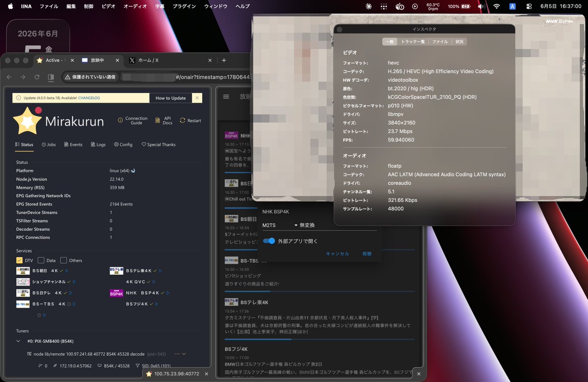The image size is (588, 382).
Task: Close the 100.75.23.98:40772 bottom tab chip
Action: point(207,374)
